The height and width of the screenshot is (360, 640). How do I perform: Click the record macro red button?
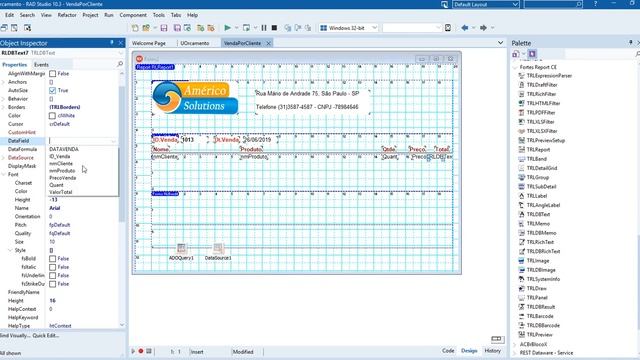(141, 351)
